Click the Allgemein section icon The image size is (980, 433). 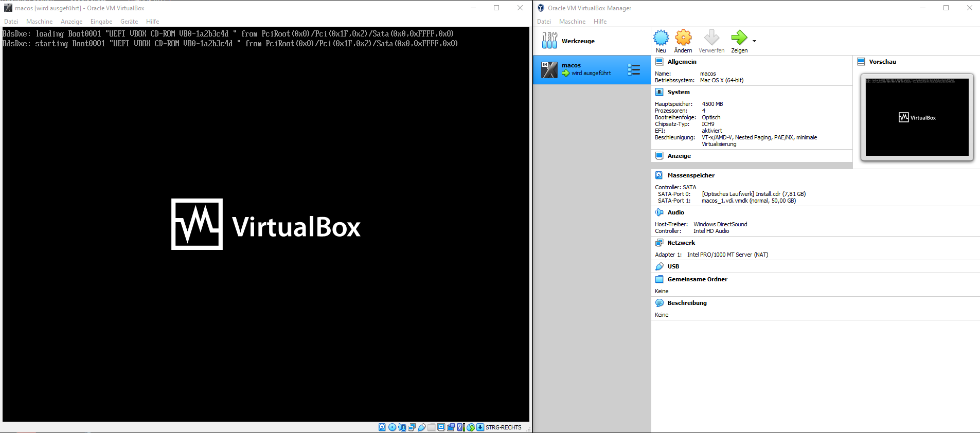(659, 62)
